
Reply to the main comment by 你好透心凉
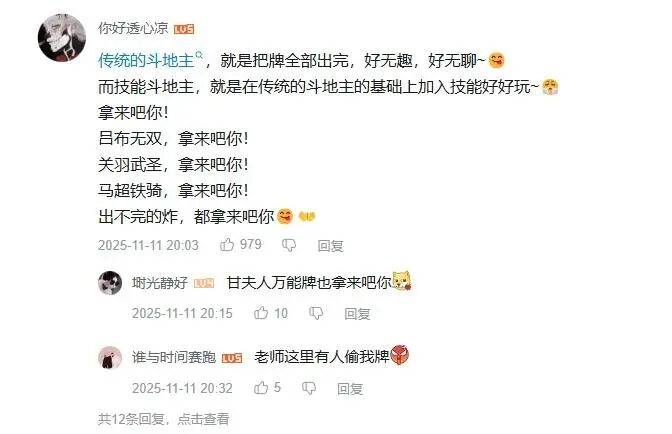pyautogui.click(x=330, y=246)
